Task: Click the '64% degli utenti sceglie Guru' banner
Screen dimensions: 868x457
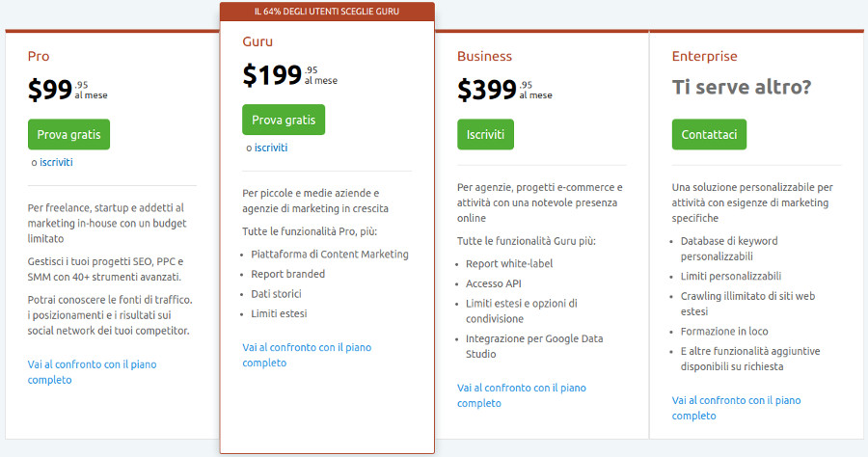Action: pos(327,12)
